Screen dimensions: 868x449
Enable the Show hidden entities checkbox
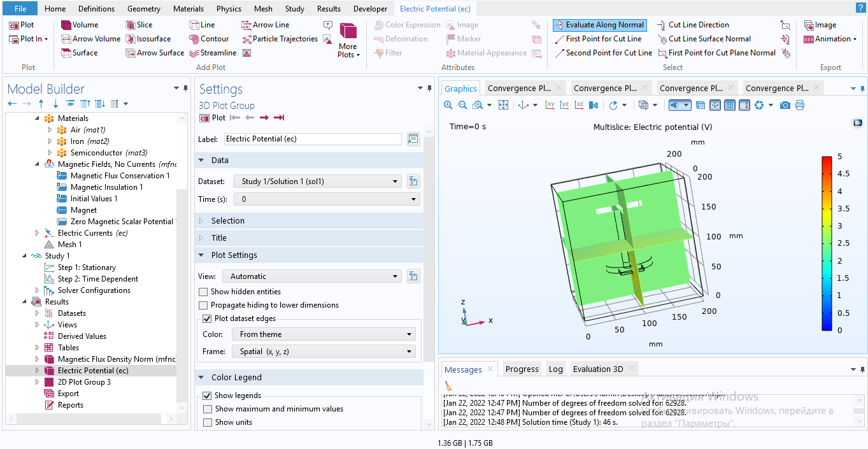point(204,292)
